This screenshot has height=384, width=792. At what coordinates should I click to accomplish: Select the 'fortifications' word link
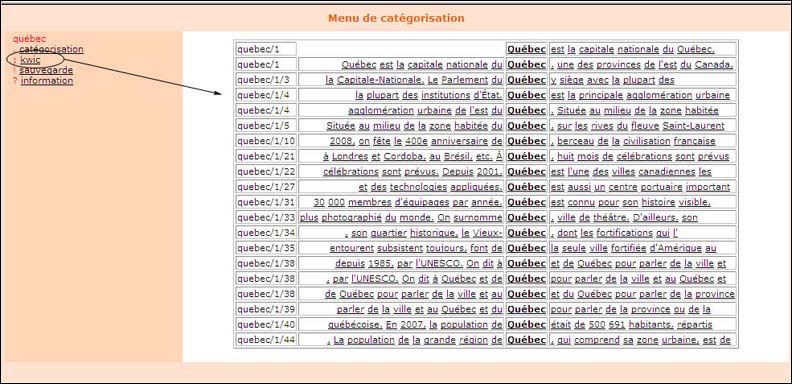pyautogui.click(x=624, y=233)
